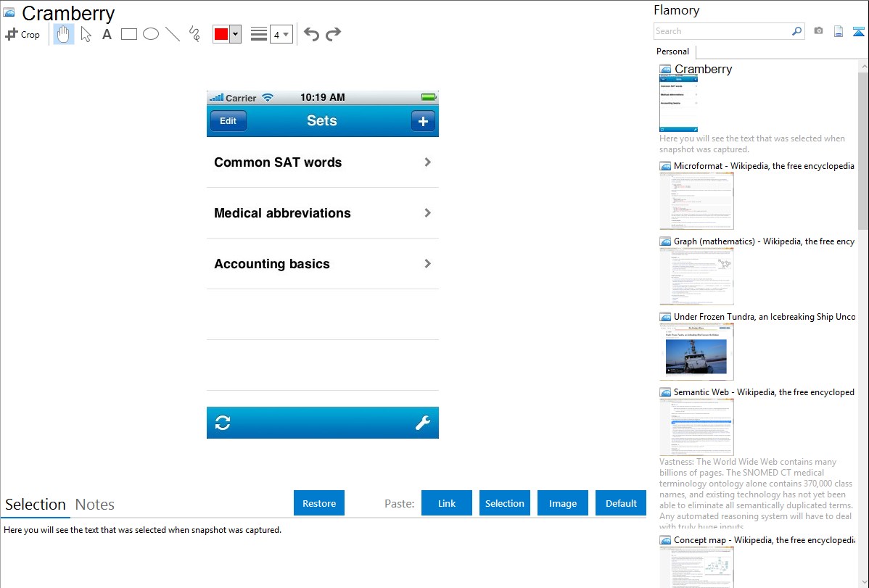Screen dimensions: 869x588
Task: Click the icebreaking ship snapshot thumbnail
Action: [696, 352]
